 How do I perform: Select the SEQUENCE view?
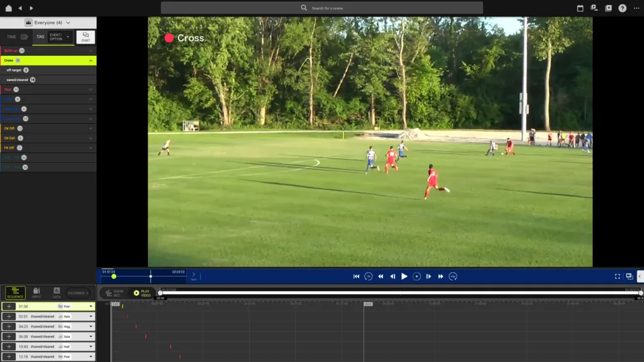(15, 293)
